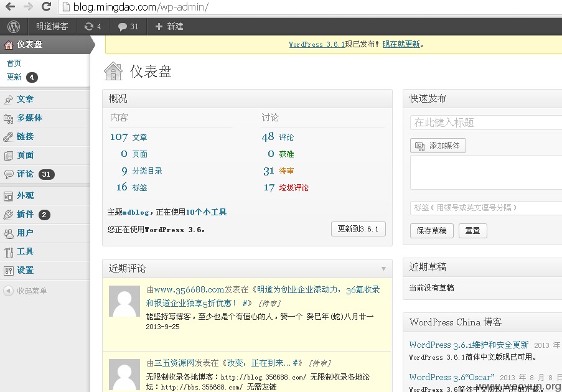Open 17 垃圾评论 link

coord(286,187)
